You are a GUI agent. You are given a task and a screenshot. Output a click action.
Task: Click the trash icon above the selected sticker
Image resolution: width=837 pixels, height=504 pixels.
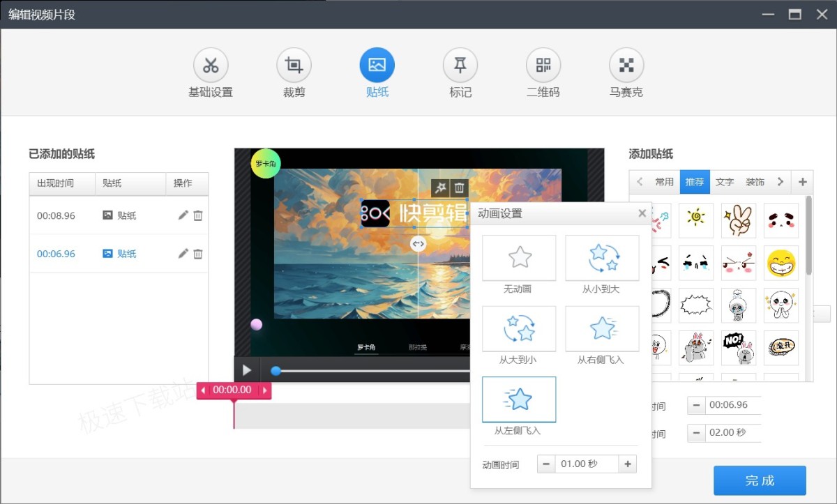coord(459,188)
